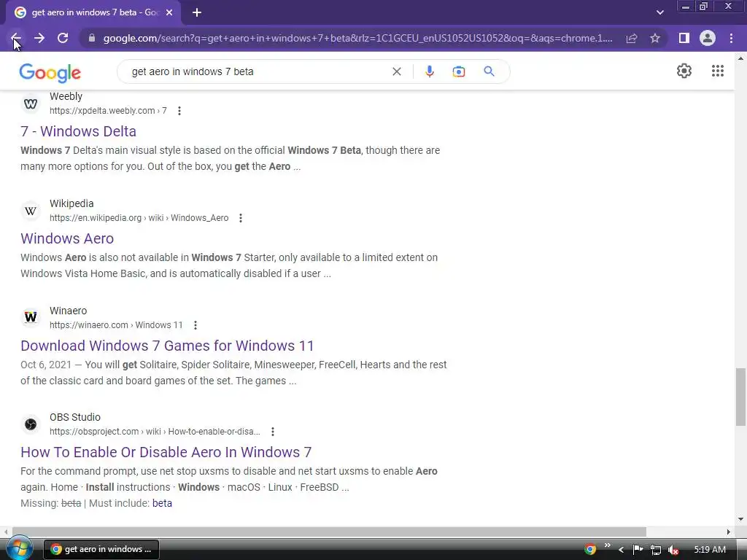The height and width of the screenshot is (560, 747).
Task: Open the Google apps grid
Action: [x=718, y=71]
